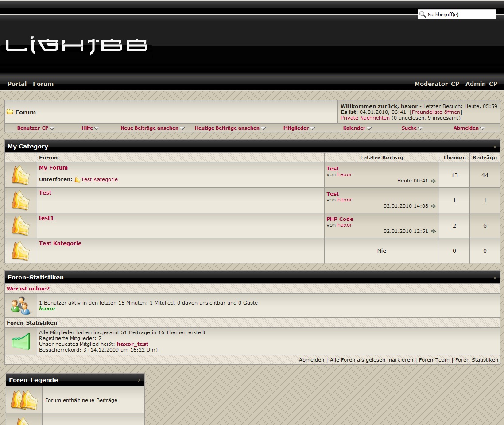Click Abmelden in the footer links
Screen dimensions: 504x425
[311, 360]
